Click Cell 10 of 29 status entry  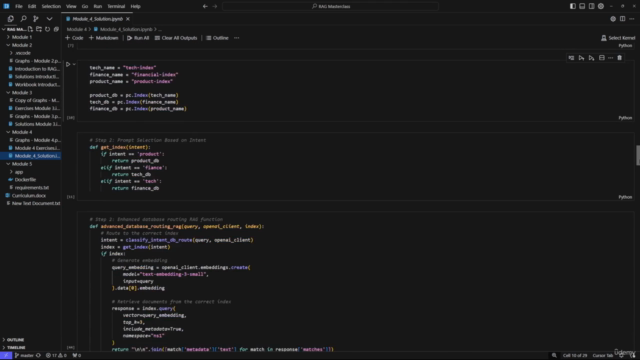[x=575, y=356]
